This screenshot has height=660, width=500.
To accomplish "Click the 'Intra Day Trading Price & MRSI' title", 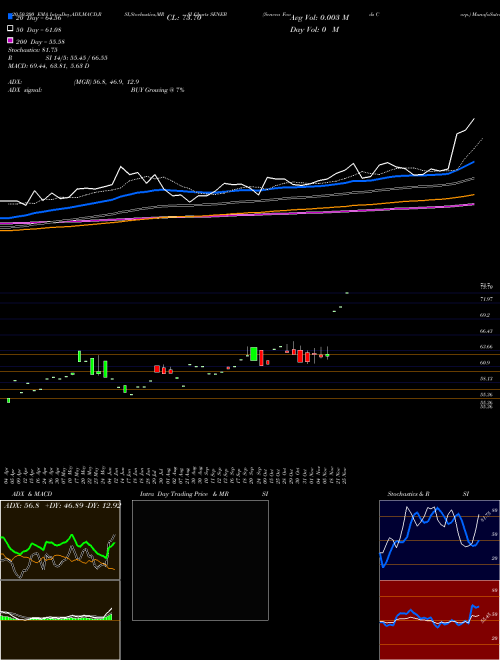I will tap(204, 494).
